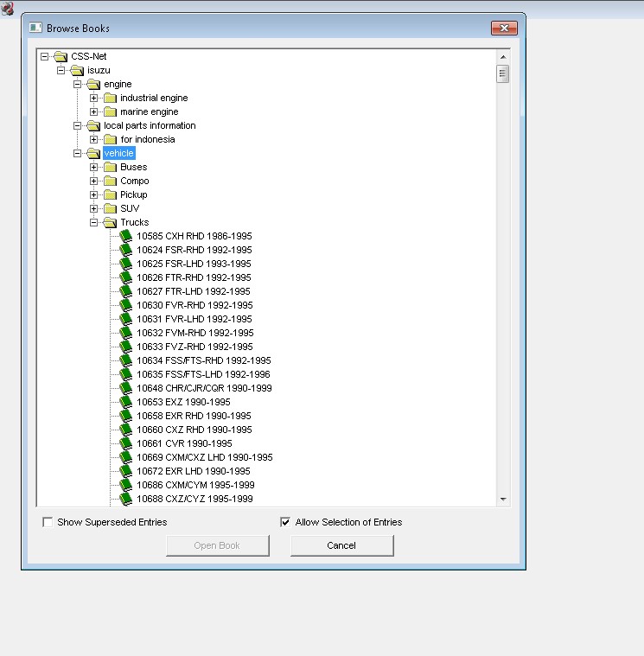Click the Buses folder icon
Viewport: 644px width, 656px height.
tap(110, 168)
